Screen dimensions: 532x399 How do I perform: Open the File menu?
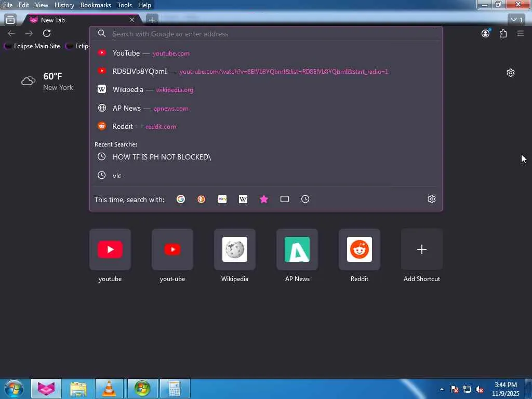tap(7, 5)
